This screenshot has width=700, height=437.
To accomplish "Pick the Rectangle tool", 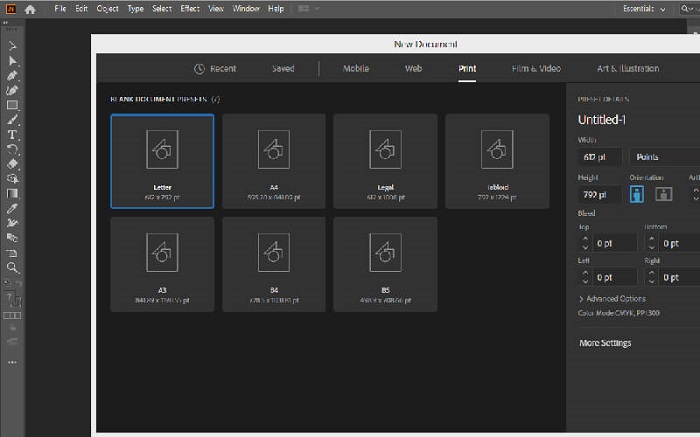I will [x=12, y=105].
